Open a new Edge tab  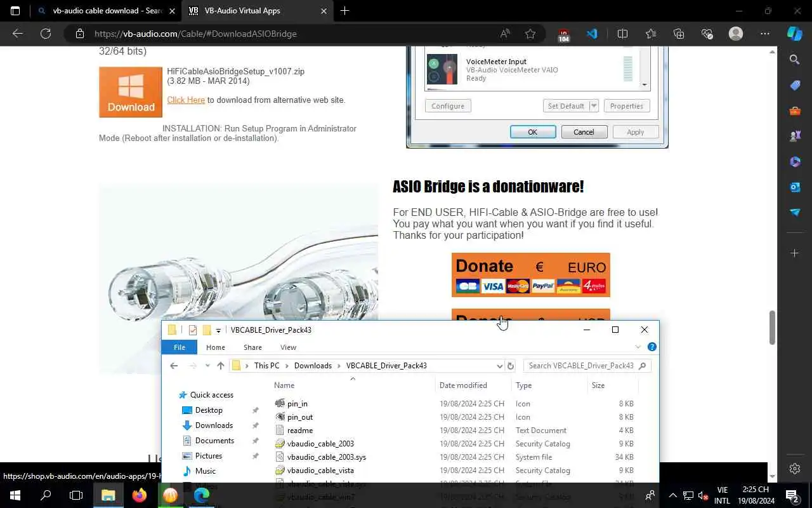(344, 11)
